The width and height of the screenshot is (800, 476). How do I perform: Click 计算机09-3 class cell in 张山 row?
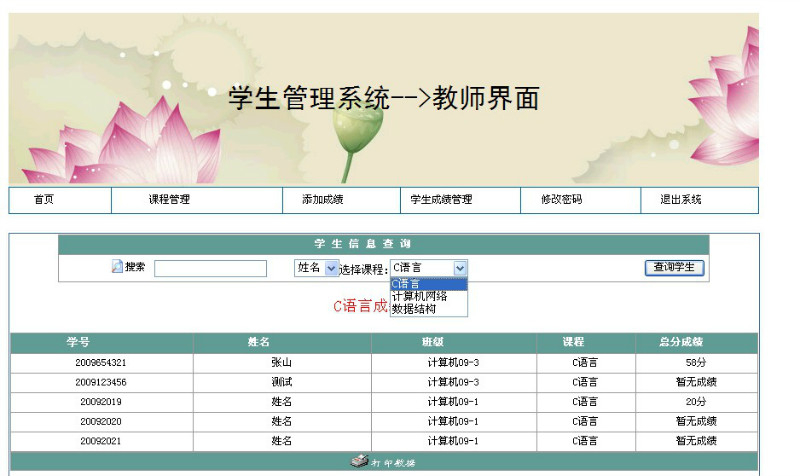click(453, 363)
